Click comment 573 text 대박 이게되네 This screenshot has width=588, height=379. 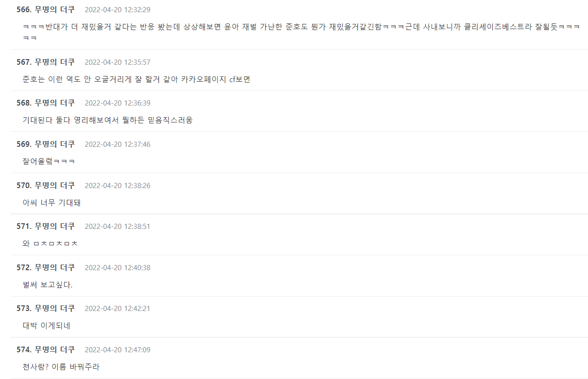pyautogui.click(x=46, y=326)
